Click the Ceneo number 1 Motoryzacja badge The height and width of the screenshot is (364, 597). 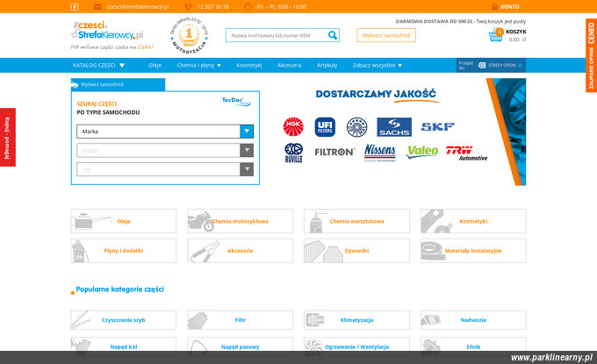189,35
